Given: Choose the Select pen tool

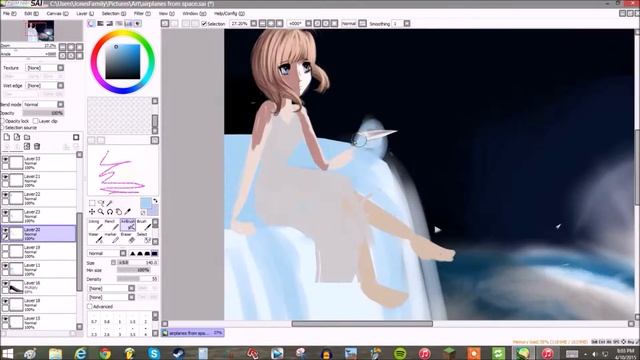Looking at the screenshot, I should pos(144,238).
